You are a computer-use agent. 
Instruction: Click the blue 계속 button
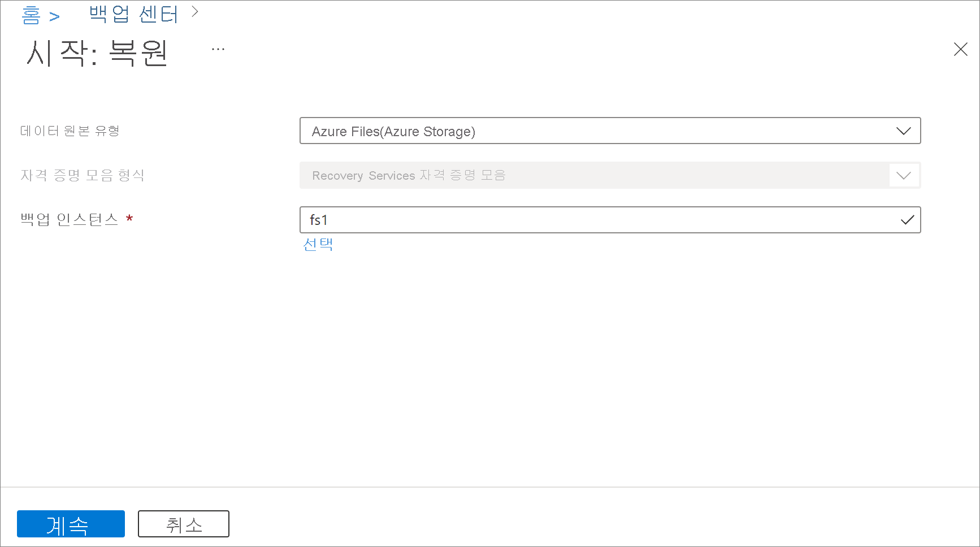pos(71,524)
